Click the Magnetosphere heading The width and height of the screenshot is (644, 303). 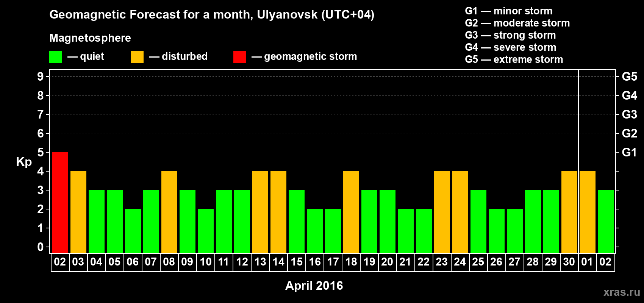tap(90, 38)
